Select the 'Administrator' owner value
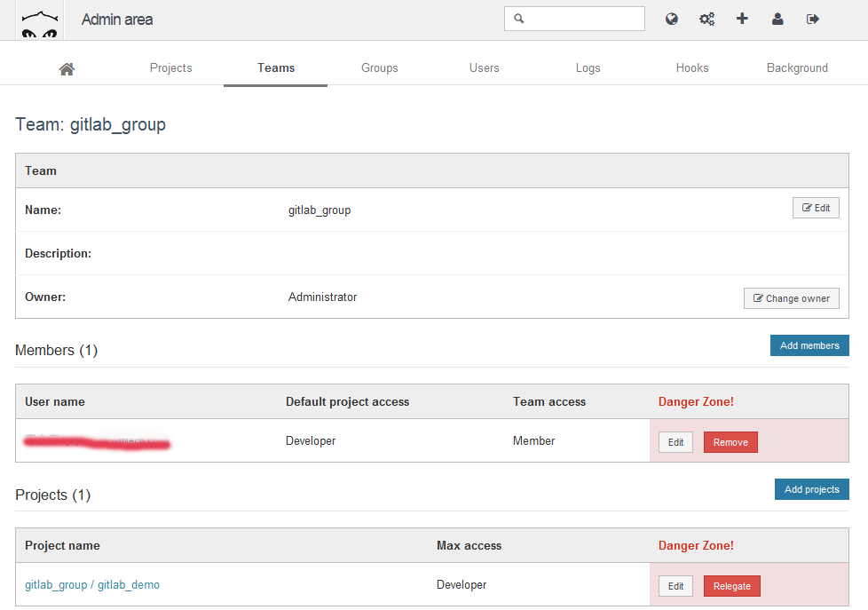 [x=323, y=297]
